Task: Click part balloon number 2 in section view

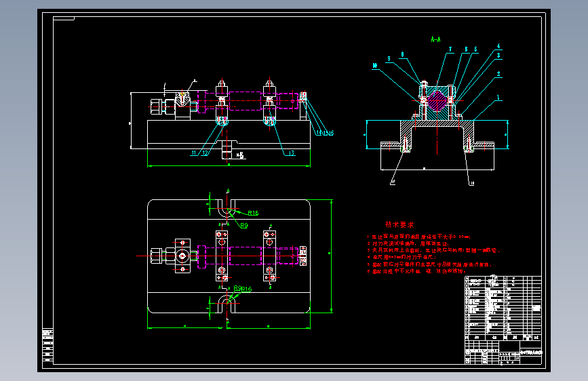Action: click(498, 74)
